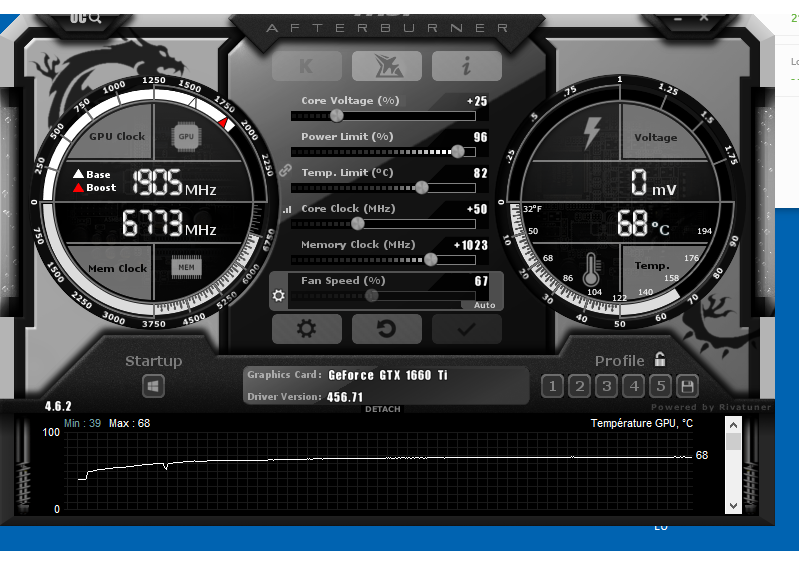
Task: Toggle the Windows Startup button
Action: click(x=153, y=386)
